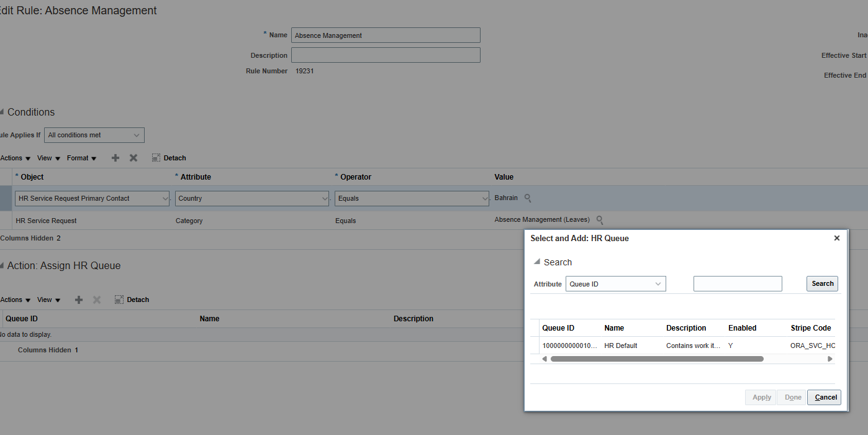Collapse the Action: Assign HR Queue section
868x435 pixels.
2,265
